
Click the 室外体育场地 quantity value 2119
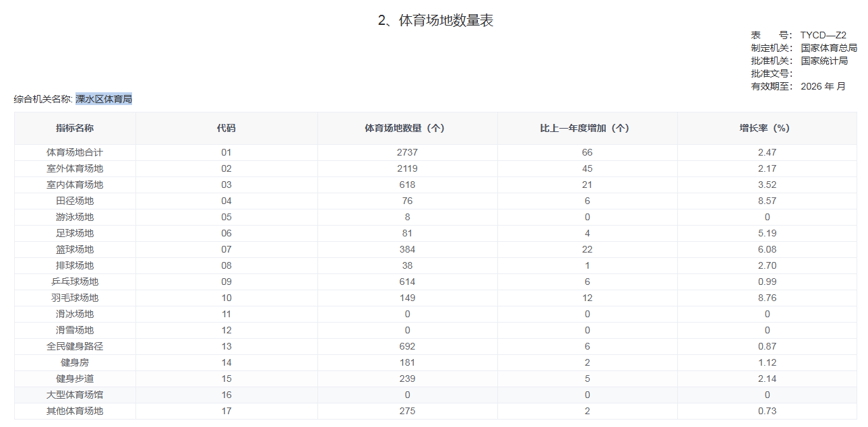point(407,168)
